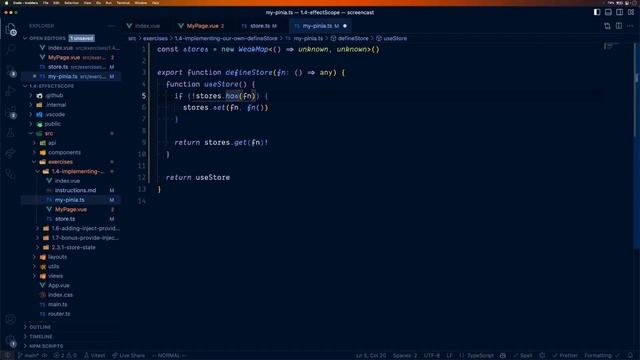The height and width of the screenshot is (360, 640).
Task: Change UTF-8 file encoding
Action: [x=431, y=356]
